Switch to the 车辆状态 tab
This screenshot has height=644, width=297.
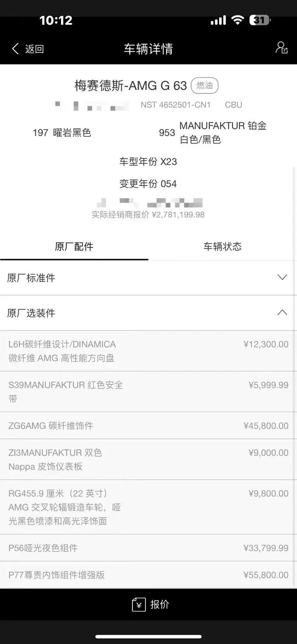coord(222,247)
